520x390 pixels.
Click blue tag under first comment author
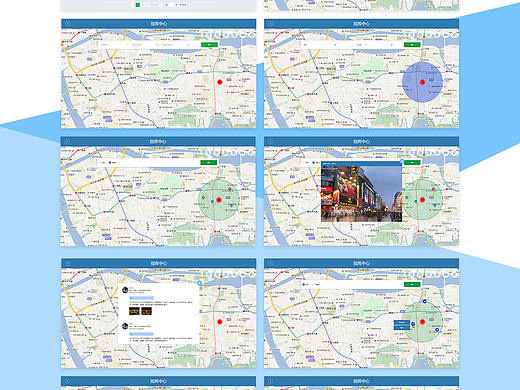point(141,298)
